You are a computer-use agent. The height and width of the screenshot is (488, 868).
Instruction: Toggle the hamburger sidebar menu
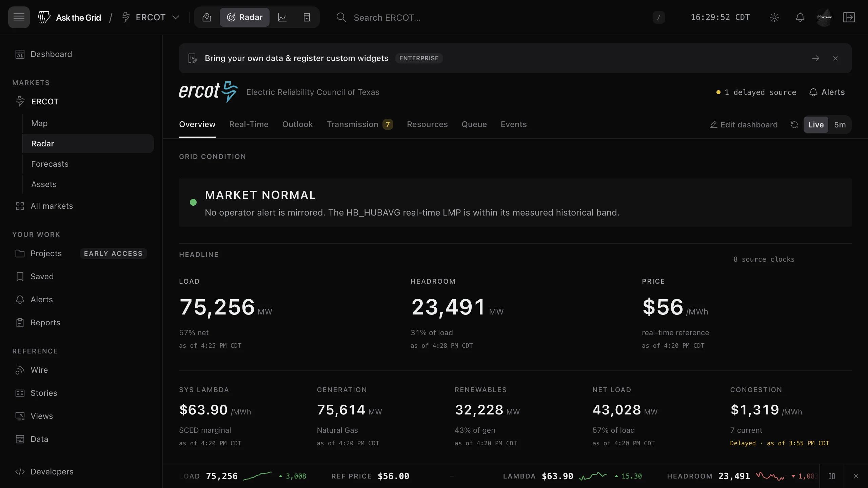19,17
